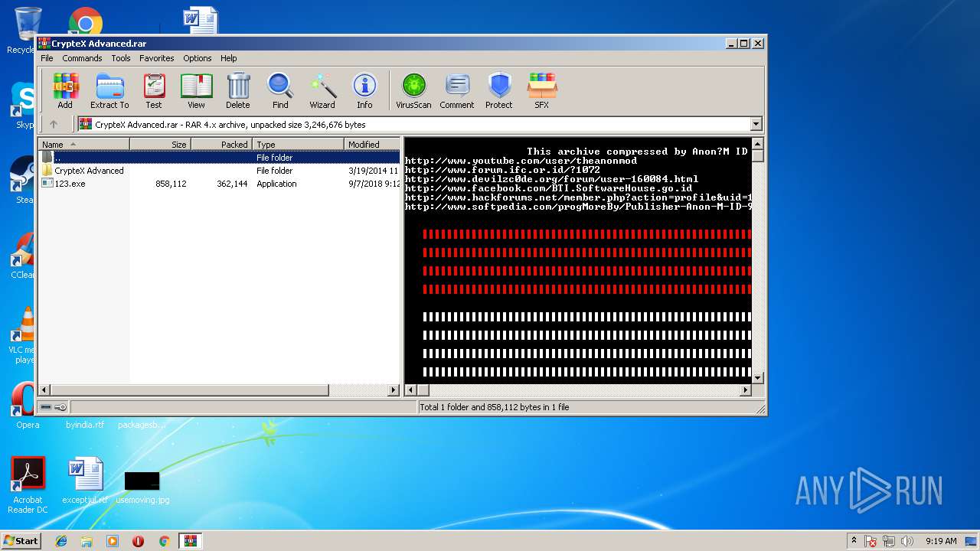The width and height of the screenshot is (980, 551).
Task: Select the parent folder '..' row
Action: pos(220,158)
